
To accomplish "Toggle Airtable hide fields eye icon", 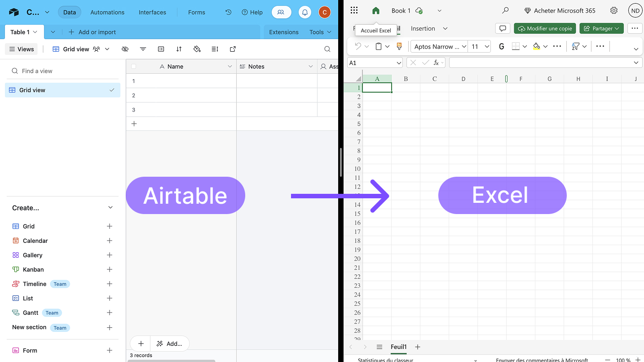I will pyautogui.click(x=125, y=49).
